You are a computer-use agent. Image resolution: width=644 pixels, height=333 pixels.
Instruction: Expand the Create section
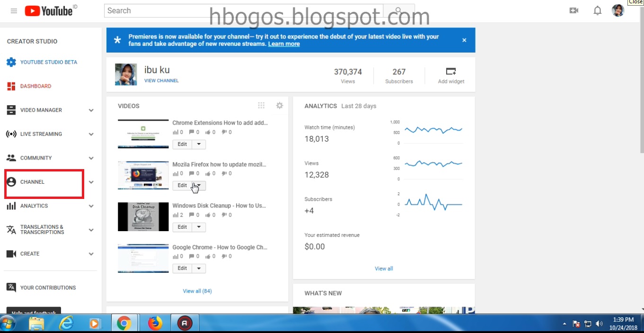coord(91,254)
